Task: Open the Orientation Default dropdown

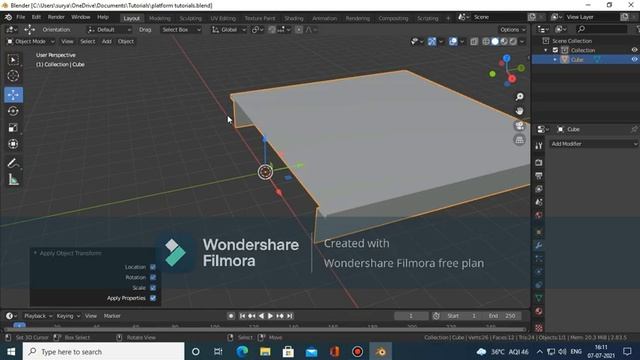Action: tap(109, 30)
